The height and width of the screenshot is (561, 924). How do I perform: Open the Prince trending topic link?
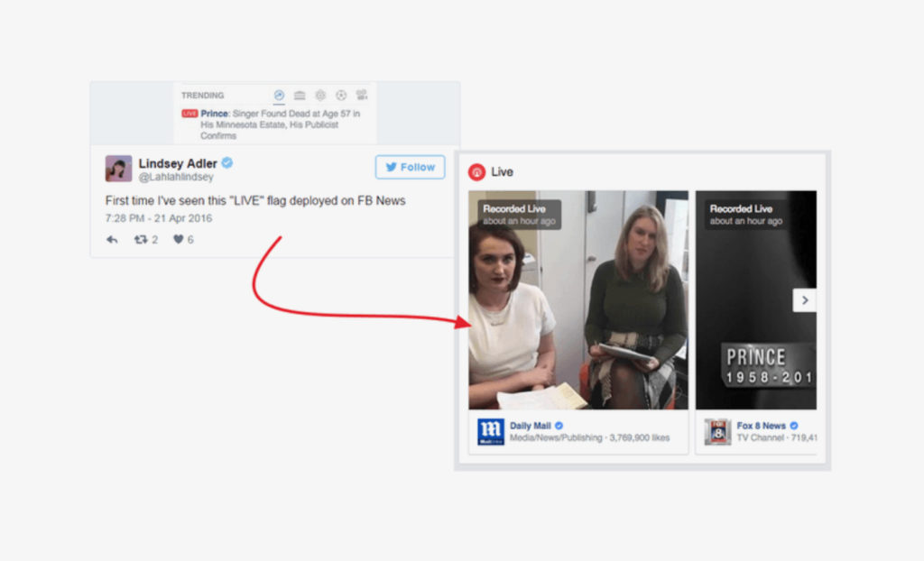215,114
